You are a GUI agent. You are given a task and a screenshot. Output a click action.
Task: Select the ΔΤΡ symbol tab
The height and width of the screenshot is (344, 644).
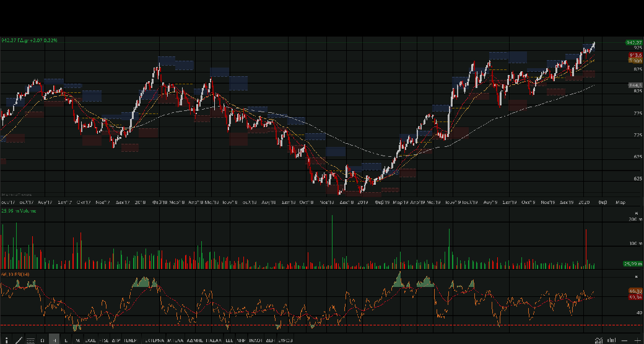pyautogui.click(x=116, y=340)
